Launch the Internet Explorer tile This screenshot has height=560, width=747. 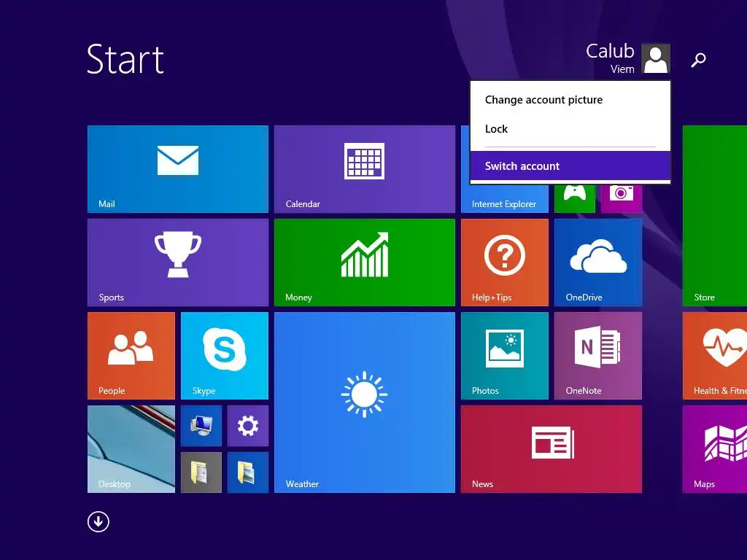click(x=505, y=198)
